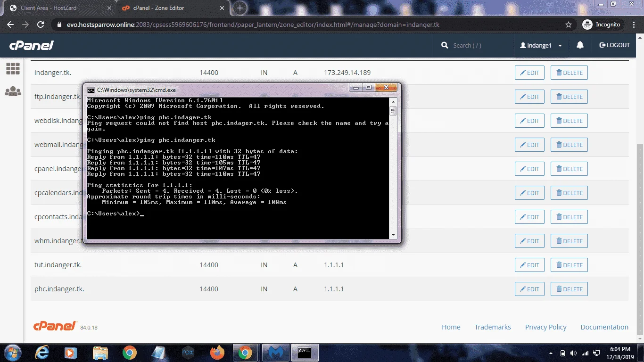644x362 pixels.
Task: Click the site lock icon in address bar
Action: point(59,25)
